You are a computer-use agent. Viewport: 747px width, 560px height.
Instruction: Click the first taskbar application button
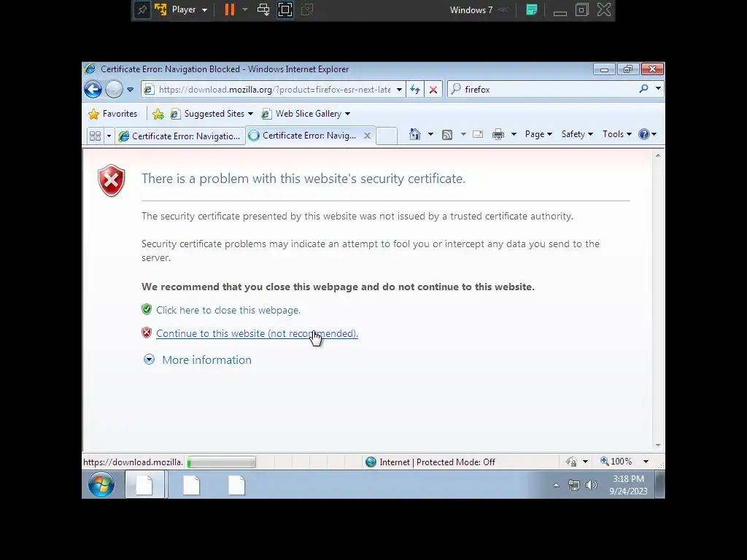(145, 485)
